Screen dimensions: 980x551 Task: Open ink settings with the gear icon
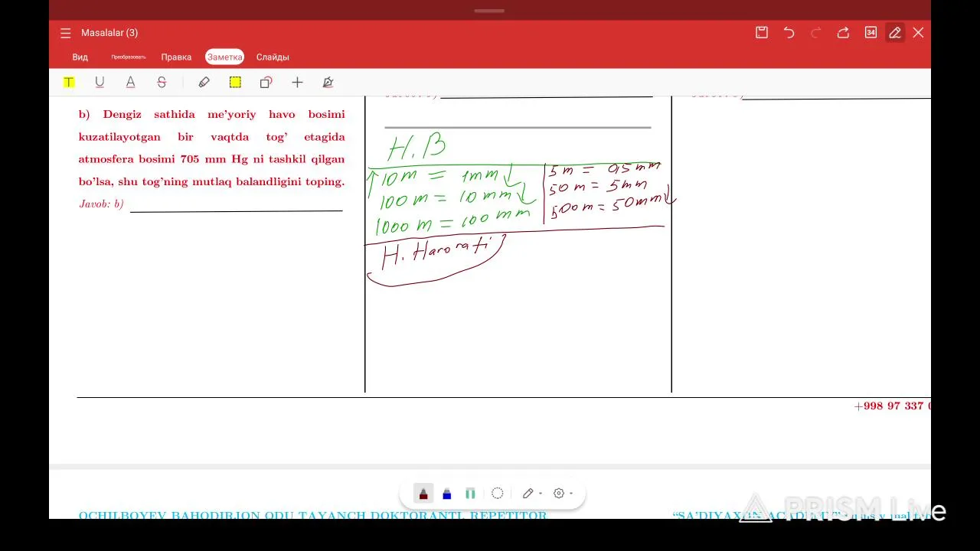(x=559, y=494)
